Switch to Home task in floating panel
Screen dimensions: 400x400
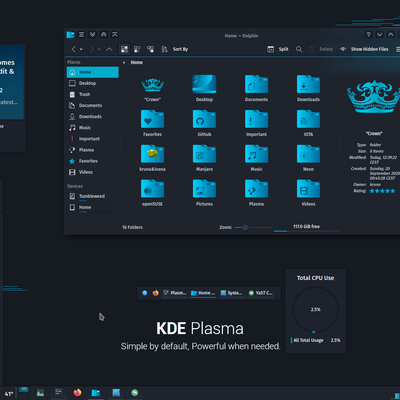[x=203, y=293]
